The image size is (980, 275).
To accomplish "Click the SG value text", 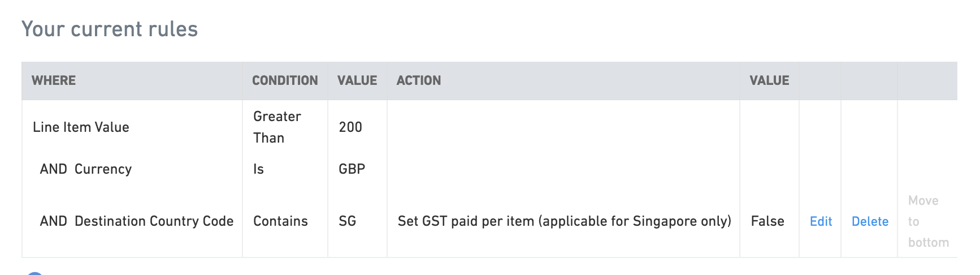I will [x=347, y=221].
